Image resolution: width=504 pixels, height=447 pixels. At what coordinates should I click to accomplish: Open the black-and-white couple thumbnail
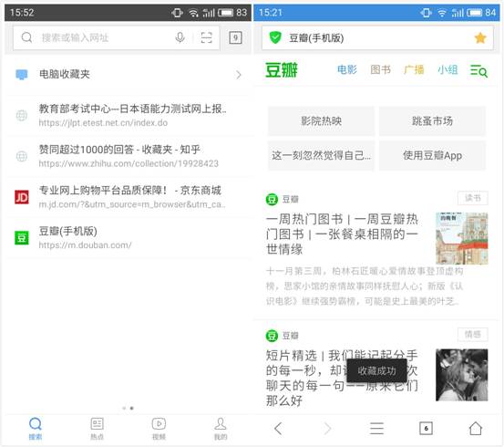462,375
